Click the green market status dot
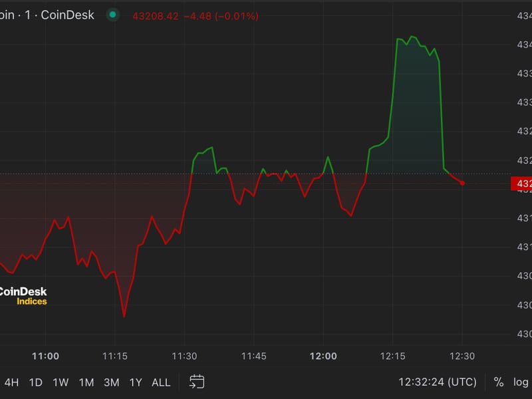The image size is (532, 399). click(113, 13)
